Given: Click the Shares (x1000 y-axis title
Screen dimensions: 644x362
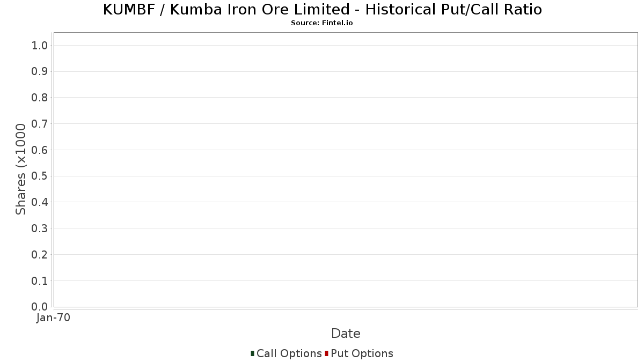Looking at the screenshot, I should click(x=21, y=169).
